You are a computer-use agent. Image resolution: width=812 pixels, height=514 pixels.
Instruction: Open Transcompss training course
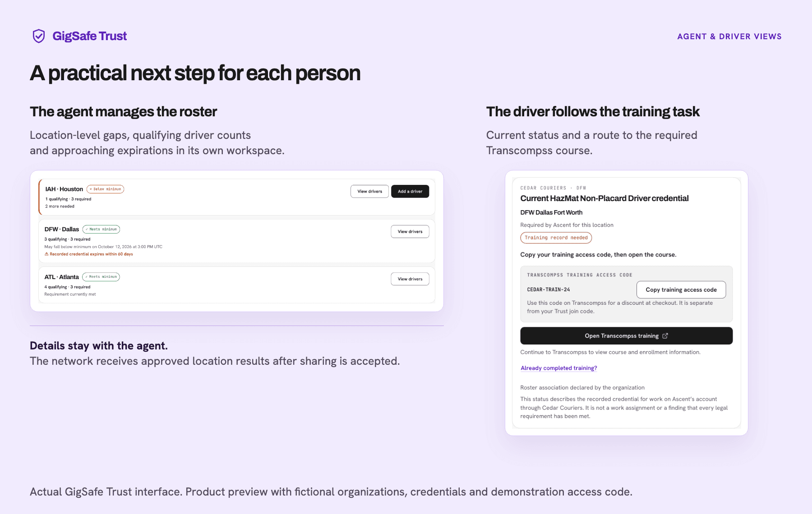[x=626, y=336]
